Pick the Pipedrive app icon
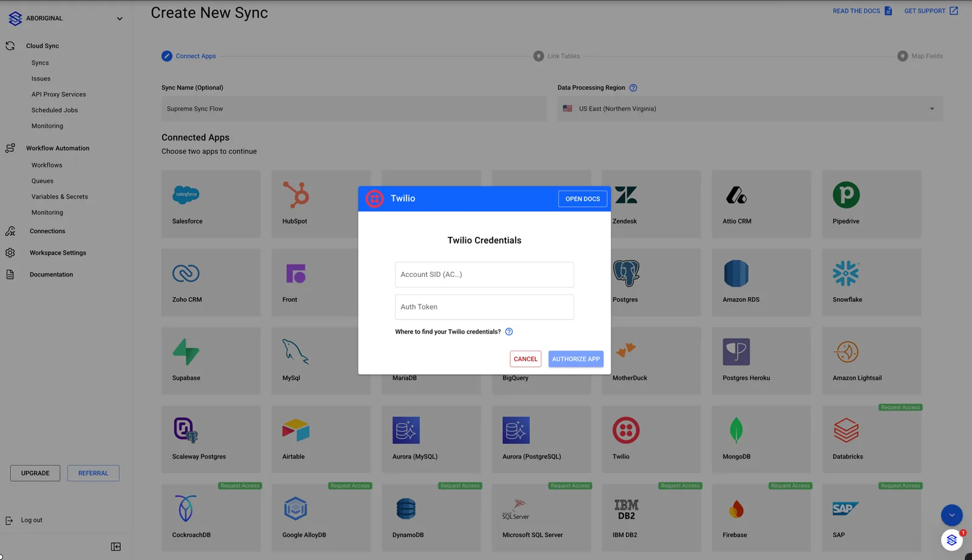The width and height of the screenshot is (972, 560). tap(846, 195)
